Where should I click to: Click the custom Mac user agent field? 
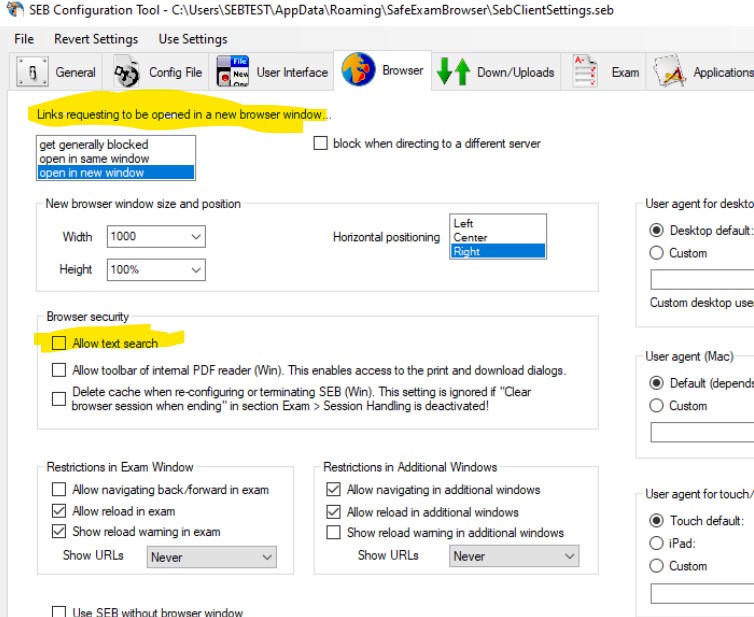[702, 432]
